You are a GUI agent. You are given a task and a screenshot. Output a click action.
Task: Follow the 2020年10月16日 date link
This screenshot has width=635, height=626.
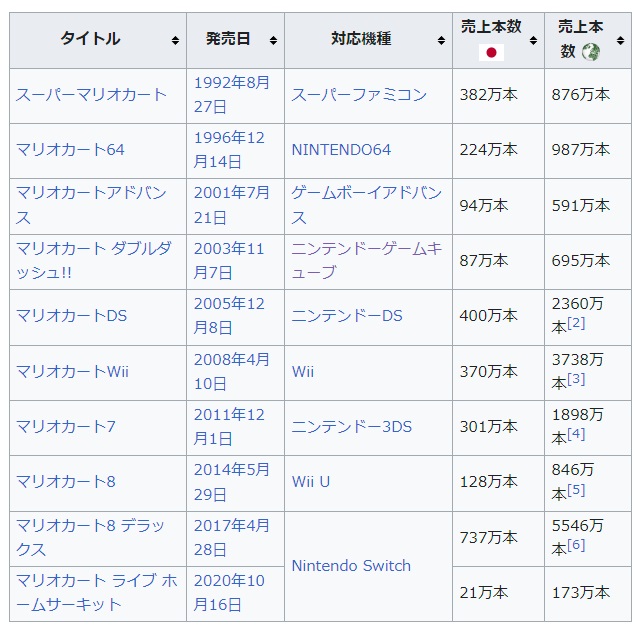[x=229, y=592]
